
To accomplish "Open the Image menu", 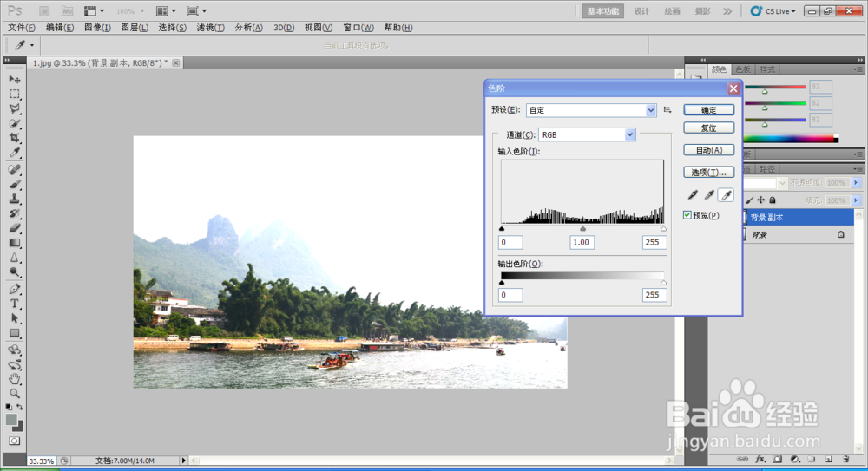I will click(97, 28).
